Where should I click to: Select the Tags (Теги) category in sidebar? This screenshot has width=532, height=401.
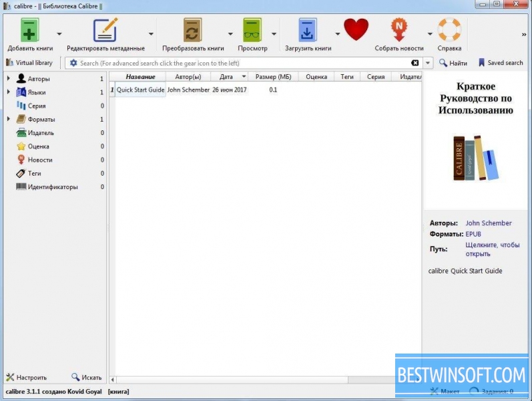click(x=59, y=173)
